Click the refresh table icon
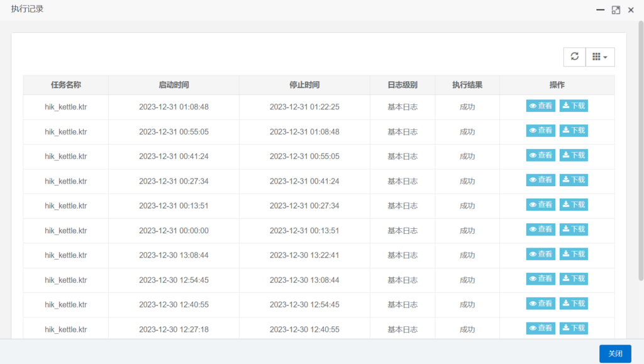Screen dimensions: 644x364 click(x=574, y=57)
